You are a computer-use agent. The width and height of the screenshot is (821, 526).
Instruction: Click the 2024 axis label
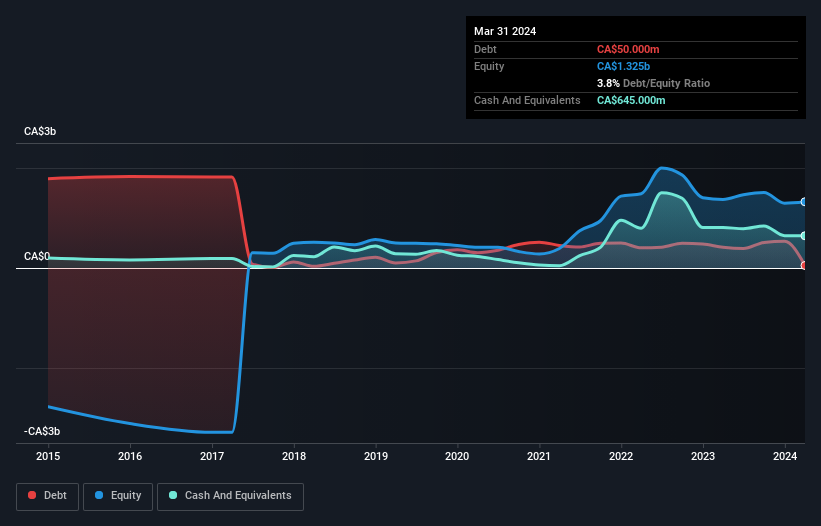click(785, 456)
